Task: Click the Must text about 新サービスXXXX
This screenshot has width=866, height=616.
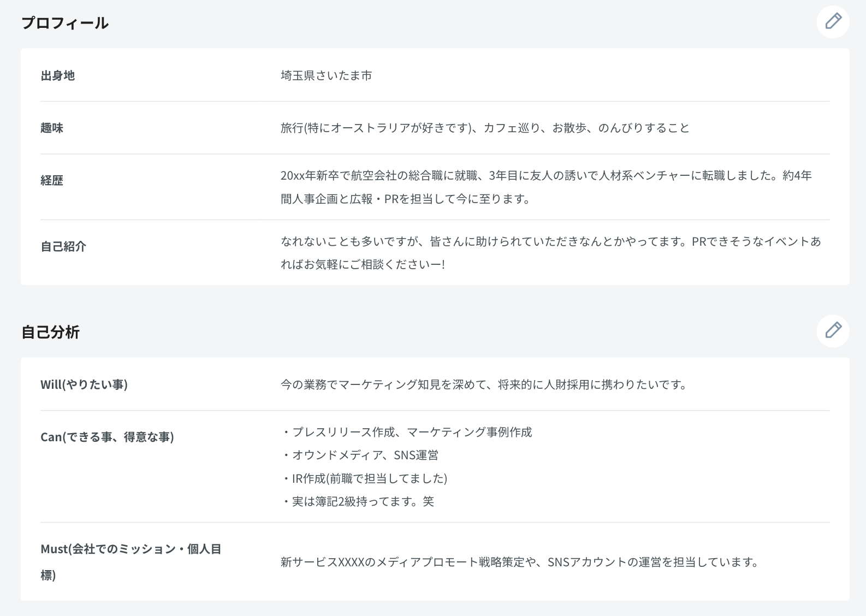Action: tap(519, 562)
